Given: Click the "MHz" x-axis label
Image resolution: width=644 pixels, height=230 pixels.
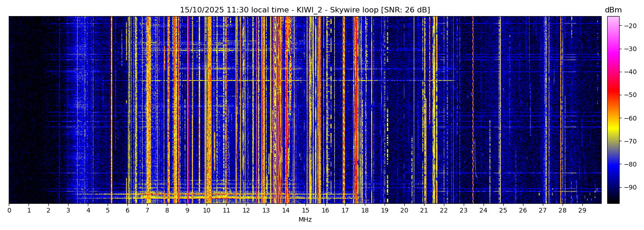Looking at the screenshot, I should point(305,220).
